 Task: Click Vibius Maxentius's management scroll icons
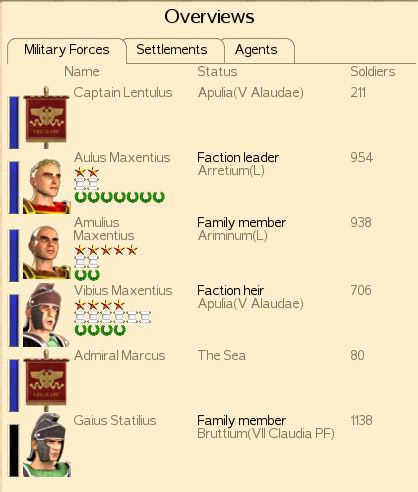113,317
